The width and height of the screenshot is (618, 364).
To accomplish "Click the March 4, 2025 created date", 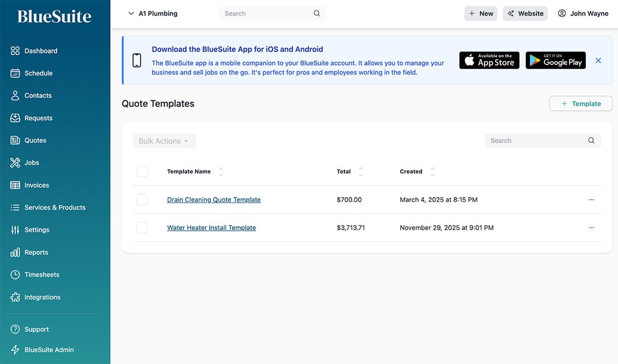I will click(438, 200).
